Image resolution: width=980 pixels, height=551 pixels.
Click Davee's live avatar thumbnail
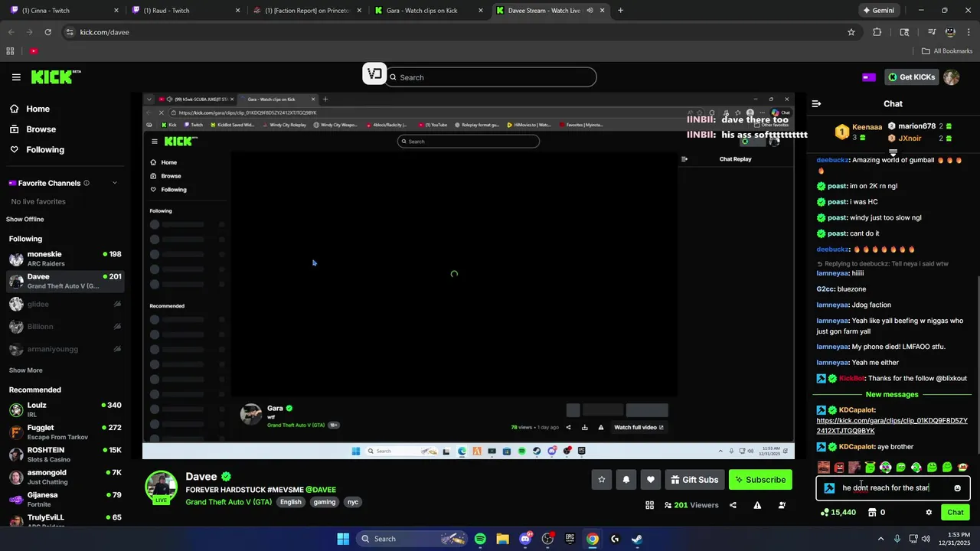[x=162, y=487]
